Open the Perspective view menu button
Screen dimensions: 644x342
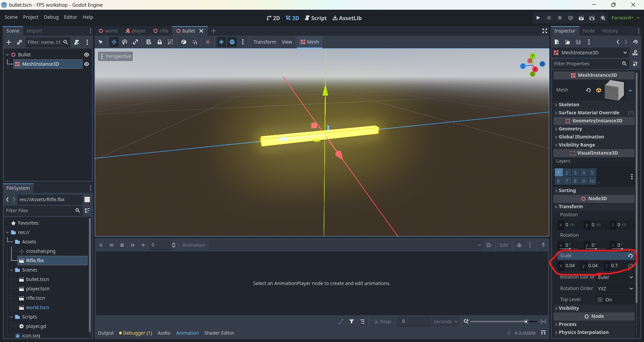pyautogui.click(x=115, y=56)
